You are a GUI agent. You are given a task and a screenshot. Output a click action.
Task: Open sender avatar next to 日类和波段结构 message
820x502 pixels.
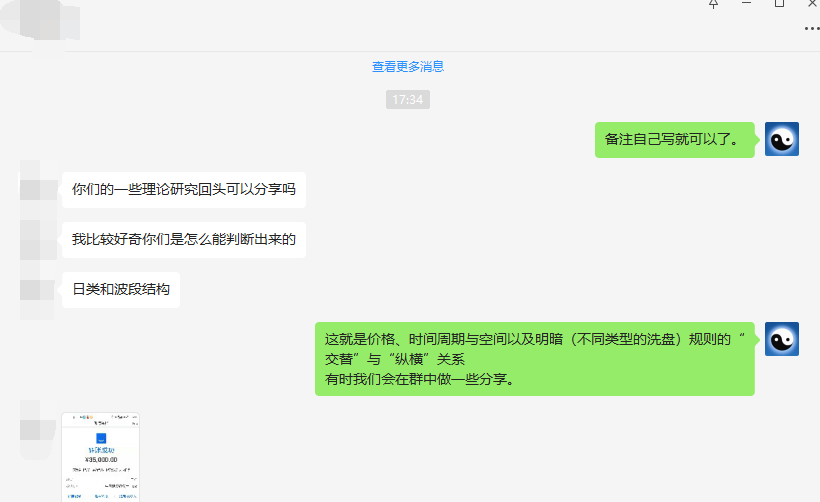37,290
